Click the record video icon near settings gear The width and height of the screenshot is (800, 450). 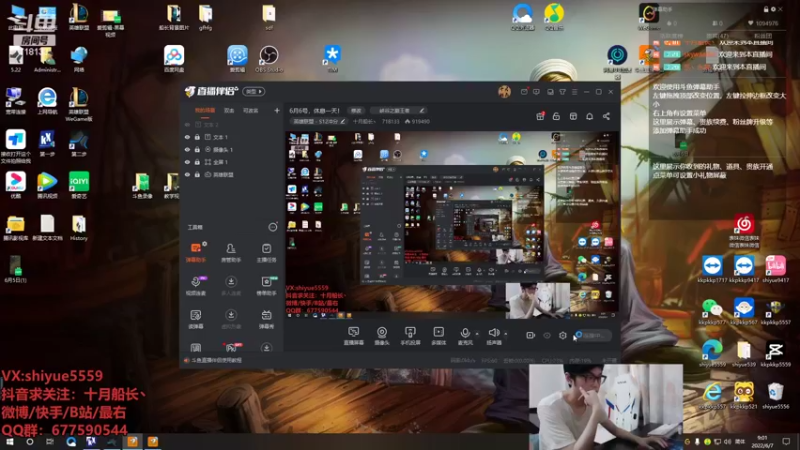click(x=531, y=335)
